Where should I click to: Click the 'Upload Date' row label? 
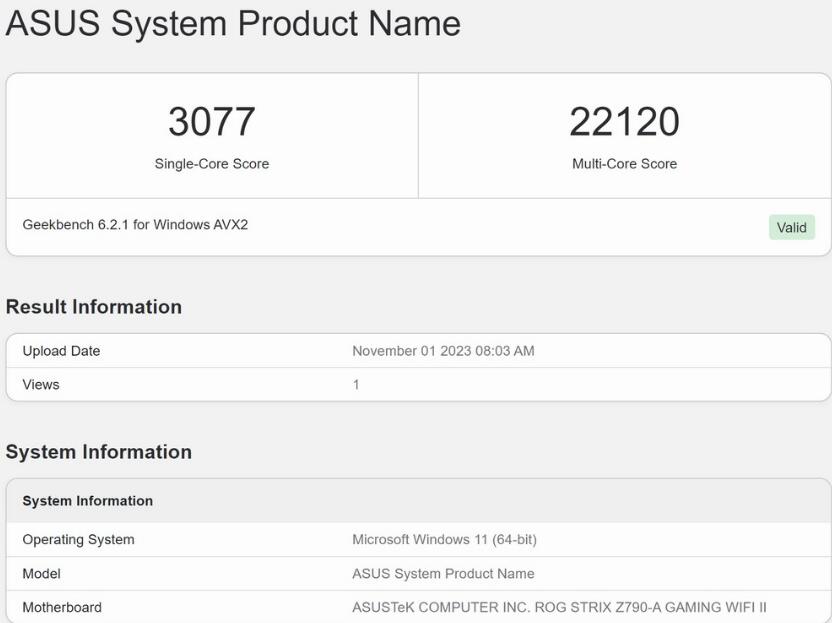[x=62, y=351]
